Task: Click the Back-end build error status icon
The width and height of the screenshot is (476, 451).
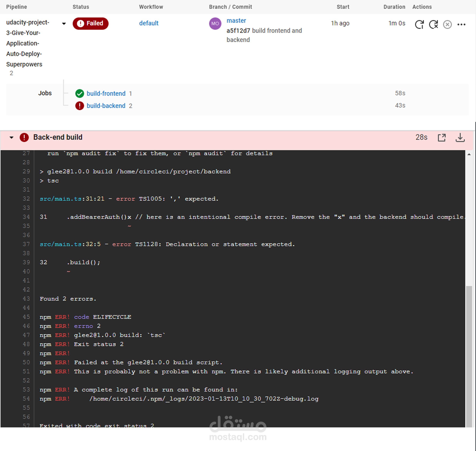Action: [x=24, y=137]
